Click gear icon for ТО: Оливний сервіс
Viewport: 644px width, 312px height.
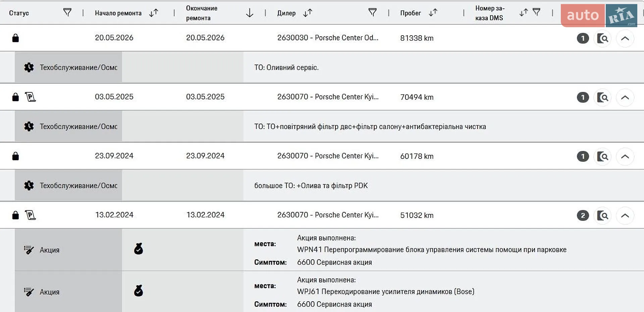pos(29,68)
